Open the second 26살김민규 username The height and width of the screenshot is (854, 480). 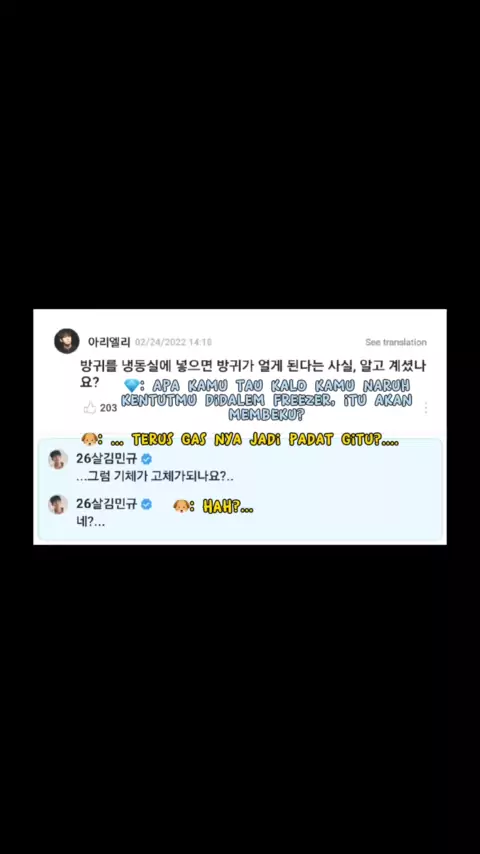107,504
